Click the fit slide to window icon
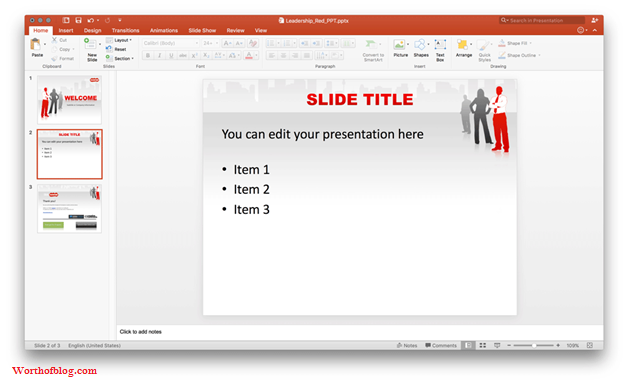Viewport: 628px width, 384px height. coord(590,345)
